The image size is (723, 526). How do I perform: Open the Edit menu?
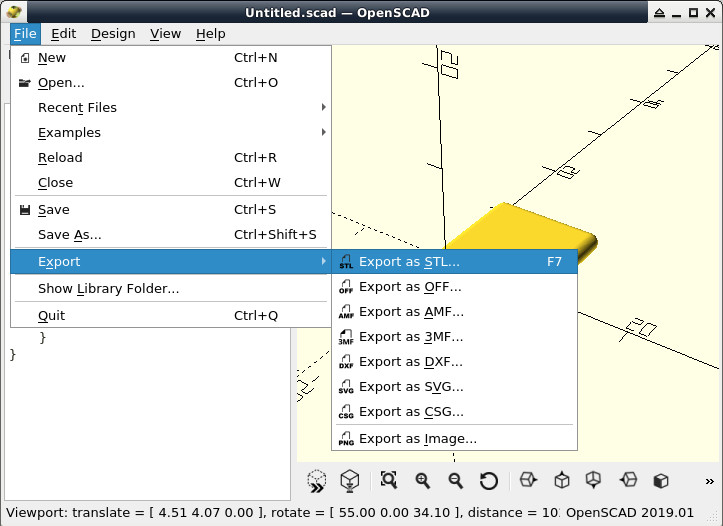pyautogui.click(x=64, y=34)
